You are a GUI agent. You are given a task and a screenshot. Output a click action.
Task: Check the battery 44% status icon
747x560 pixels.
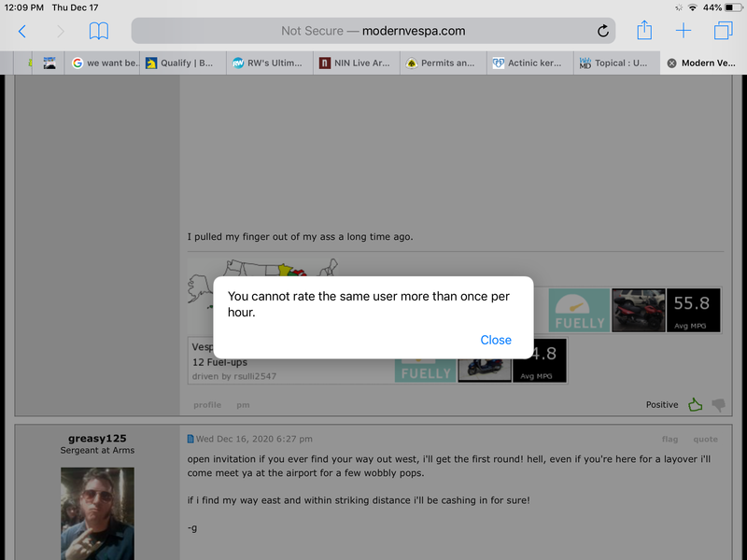coord(734,7)
